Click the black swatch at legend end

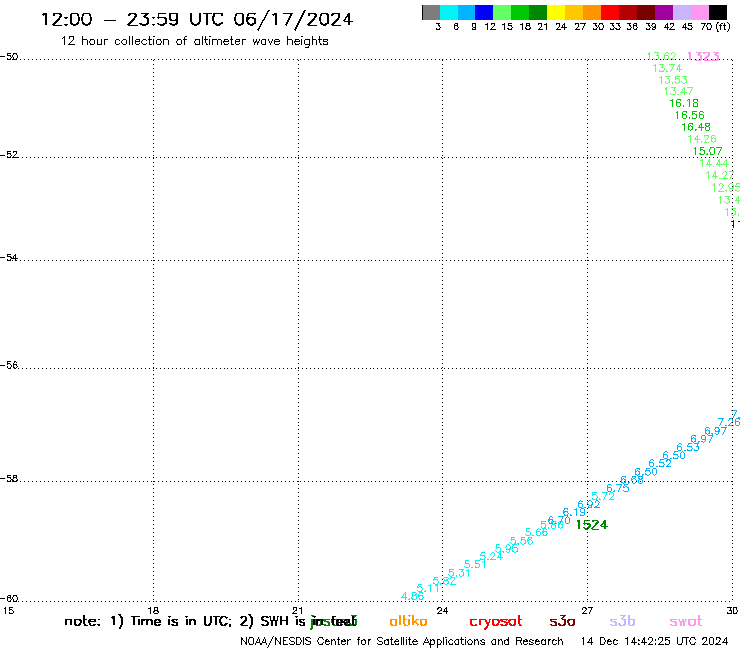click(x=717, y=12)
